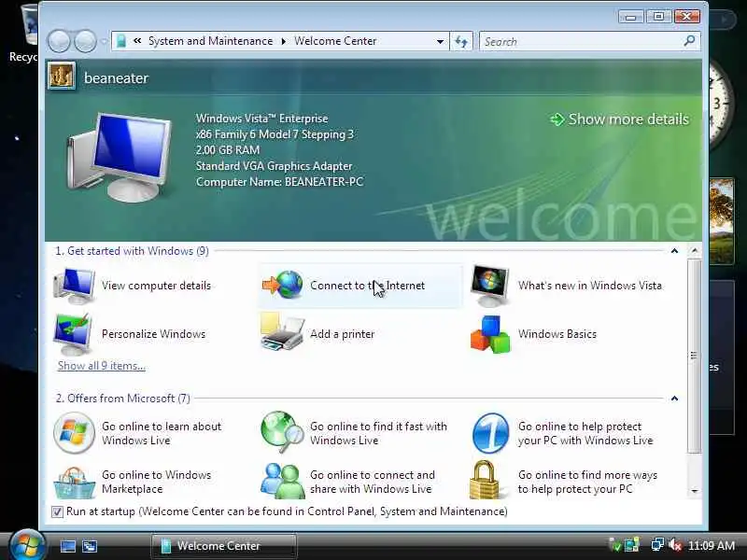Open the Windows Start orb

[26, 546]
